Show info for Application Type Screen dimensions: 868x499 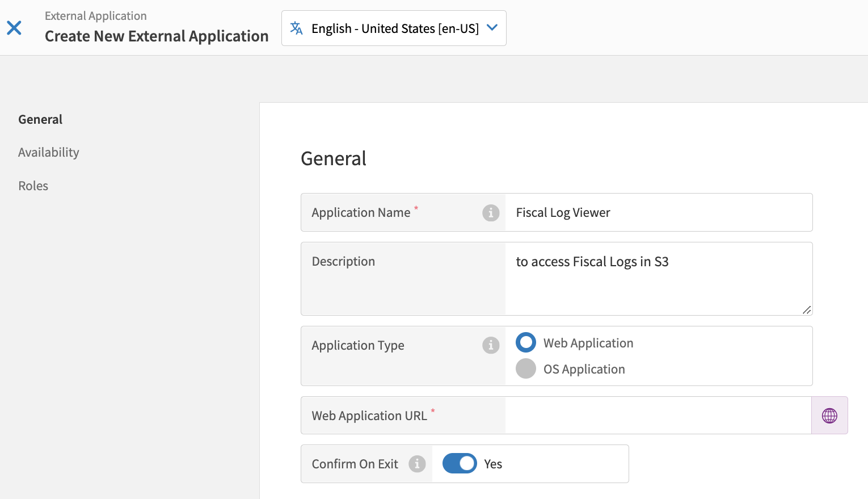[491, 345]
